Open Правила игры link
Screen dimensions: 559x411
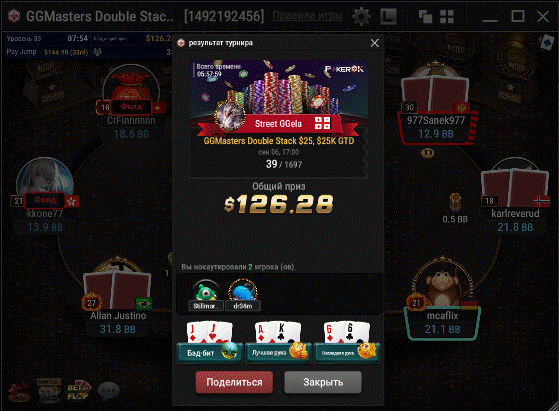click(x=307, y=16)
